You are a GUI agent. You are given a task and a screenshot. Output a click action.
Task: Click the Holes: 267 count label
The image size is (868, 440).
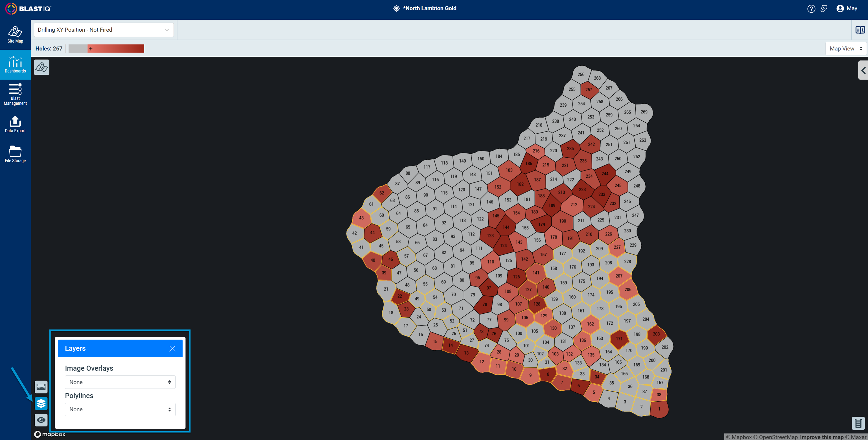49,49
